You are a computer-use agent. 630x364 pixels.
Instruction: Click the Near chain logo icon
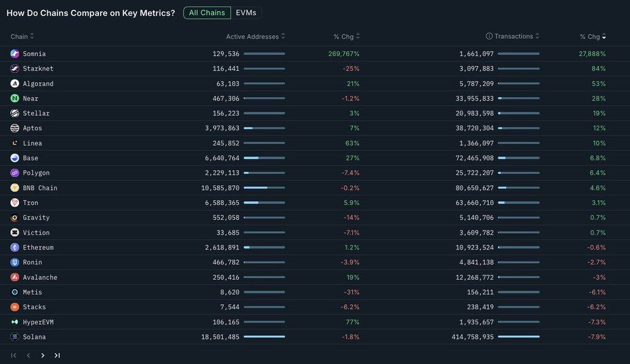pos(15,98)
